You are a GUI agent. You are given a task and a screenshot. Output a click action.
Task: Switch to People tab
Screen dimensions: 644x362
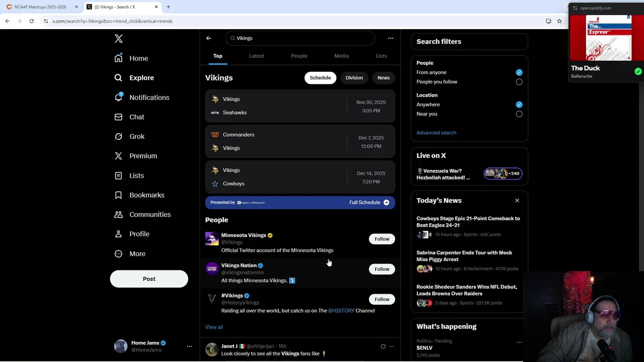(299, 56)
